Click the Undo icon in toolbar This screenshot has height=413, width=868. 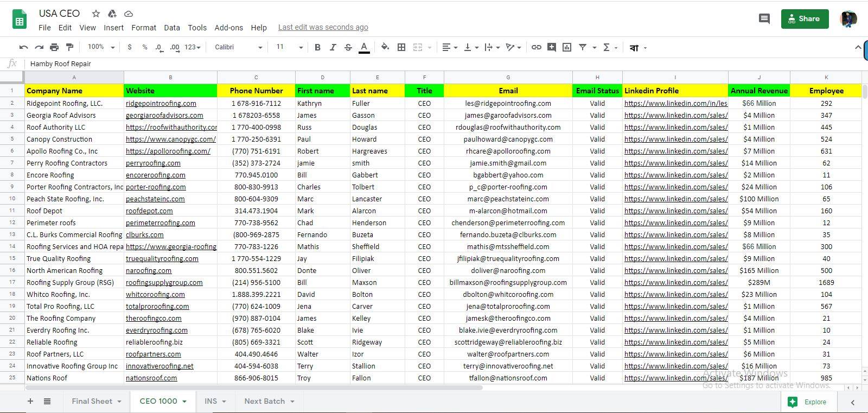(23, 47)
